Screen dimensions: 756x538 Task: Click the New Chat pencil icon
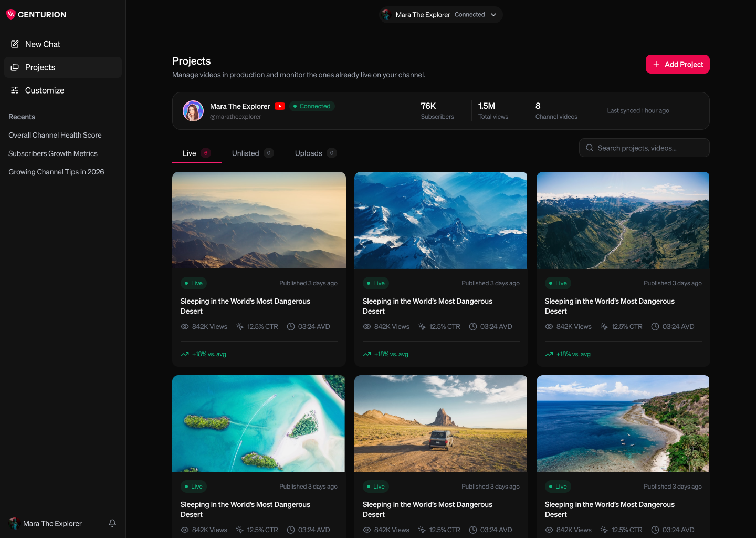pyautogui.click(x=15, y=44)
